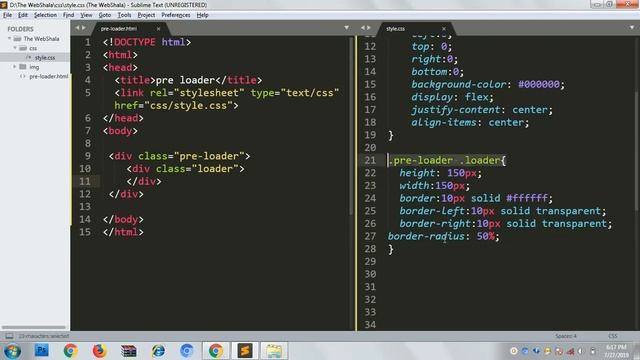Expand the img folder
This screenshot has width=640, height=360.
15,67
